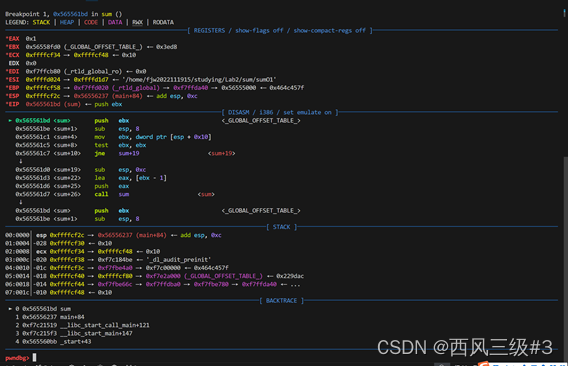
Task: Click stack entry 02:0008 ecx
Action: click(x=82, y=252)
